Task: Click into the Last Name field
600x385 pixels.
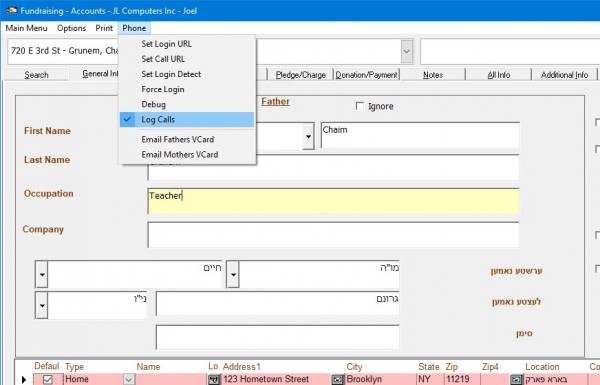Action: [x=333, y=167]
